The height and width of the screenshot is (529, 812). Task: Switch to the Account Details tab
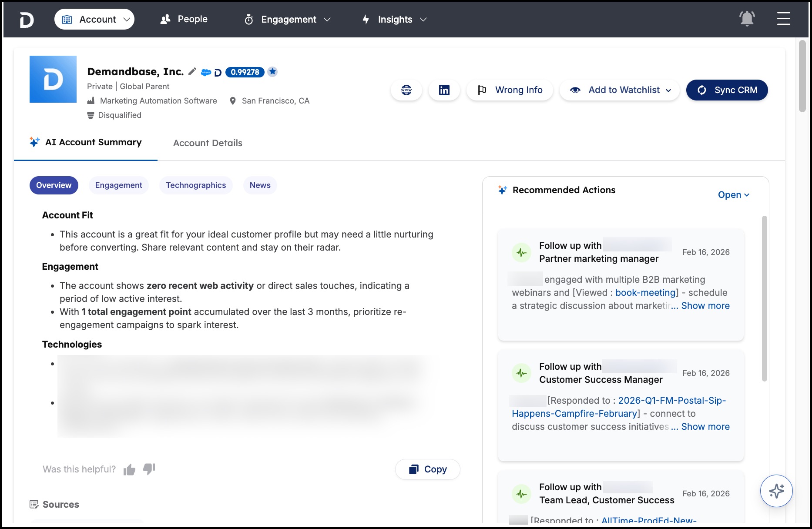click(x=208, y=143)
